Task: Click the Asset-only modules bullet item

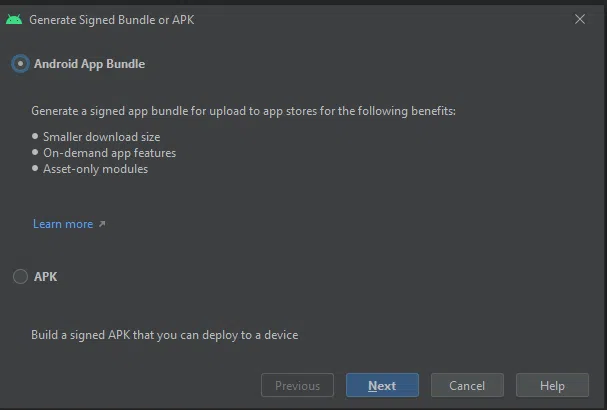Action: (96, 169)
